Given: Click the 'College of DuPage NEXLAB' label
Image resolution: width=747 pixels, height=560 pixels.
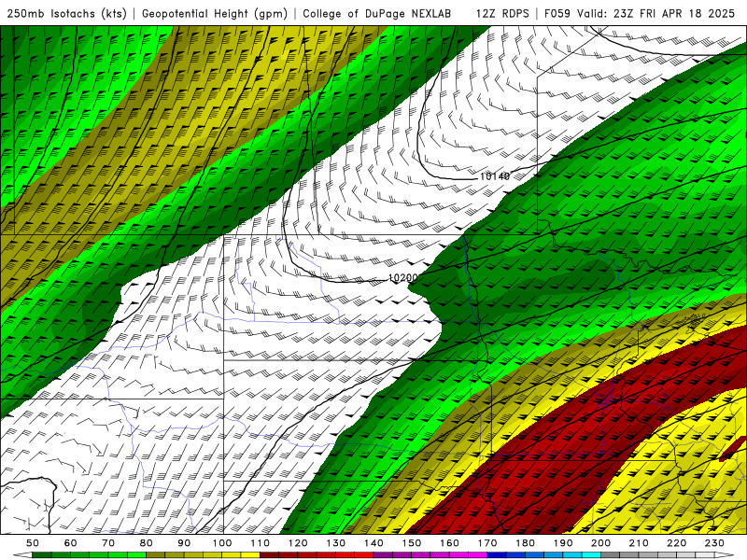Looking at the screenshot, I should click(377, 13).
